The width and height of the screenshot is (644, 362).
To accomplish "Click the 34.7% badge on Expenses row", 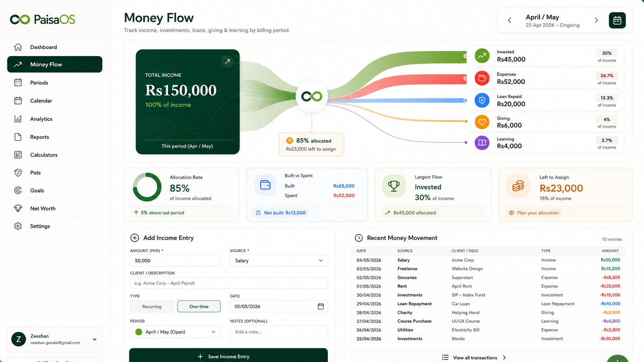I will [607, 75].
